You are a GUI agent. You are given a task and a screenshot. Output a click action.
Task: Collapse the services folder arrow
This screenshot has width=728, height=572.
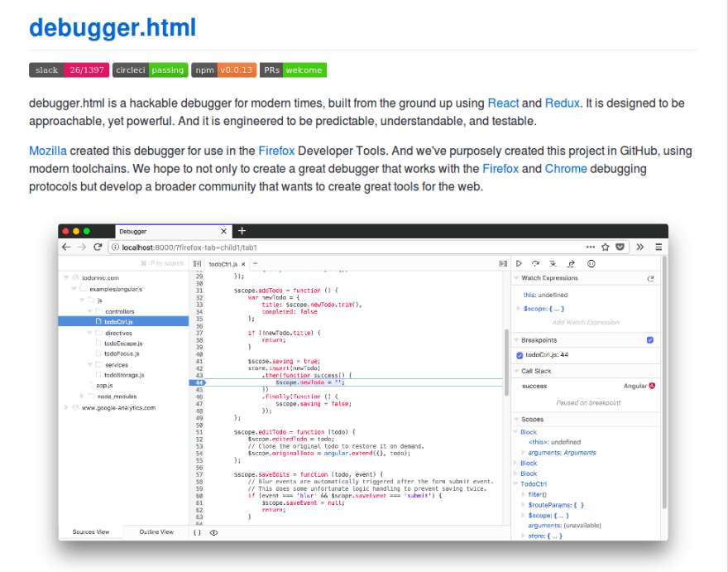(89, 364)
